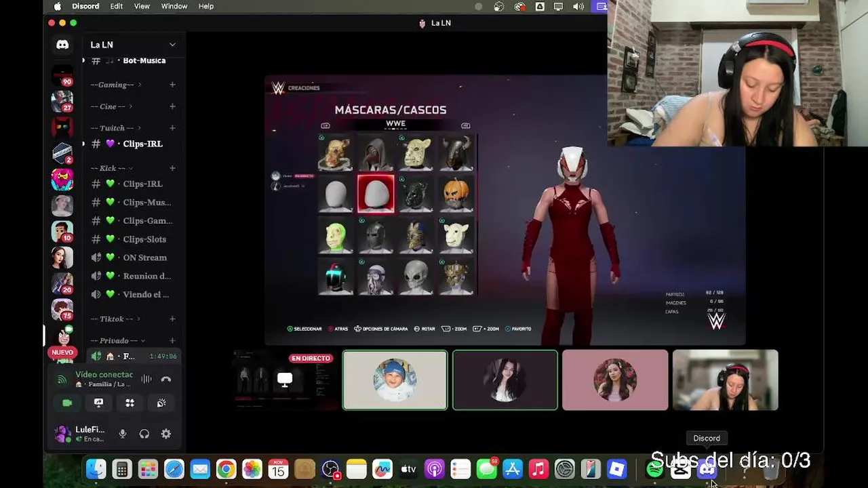Open voice activities launcher icon

pyautogui.click(x=130, y=403)
